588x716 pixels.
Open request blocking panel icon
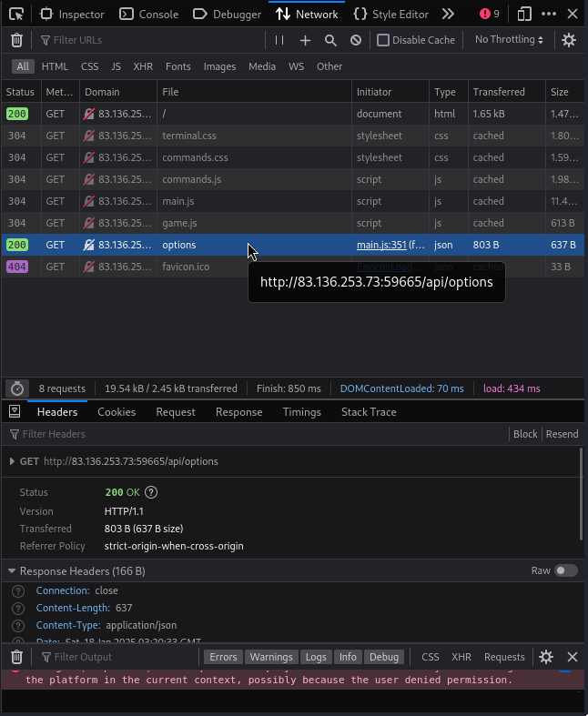tap(356, 40)
